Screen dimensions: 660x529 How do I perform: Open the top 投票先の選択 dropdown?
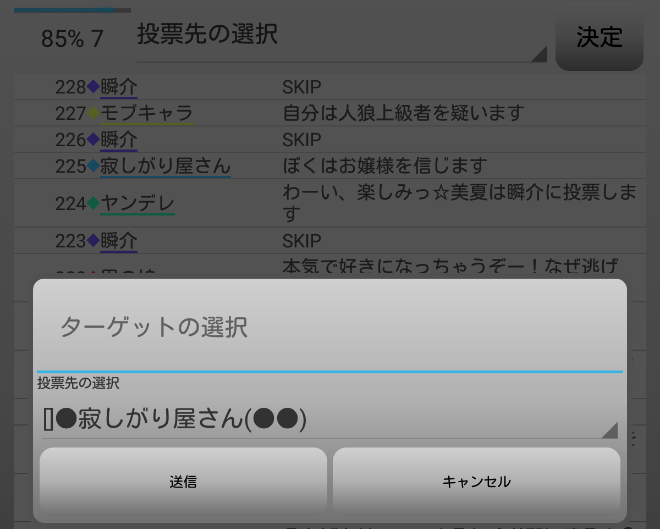[x=340, y=36]
